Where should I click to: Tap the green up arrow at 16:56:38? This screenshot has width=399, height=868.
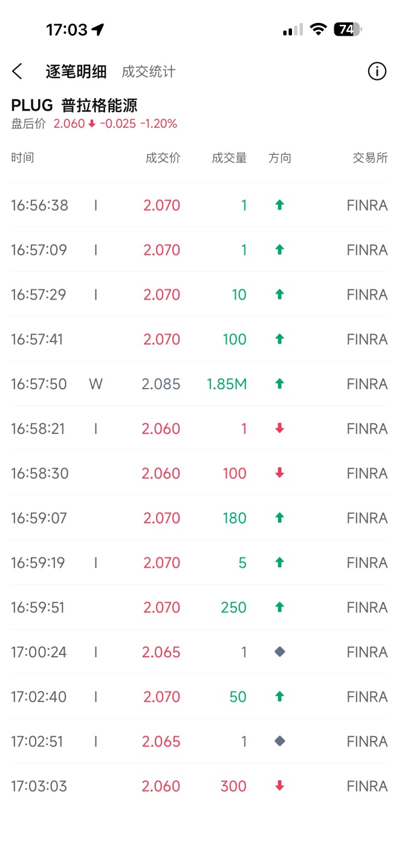pyautogui.click(x=279, y=205)
